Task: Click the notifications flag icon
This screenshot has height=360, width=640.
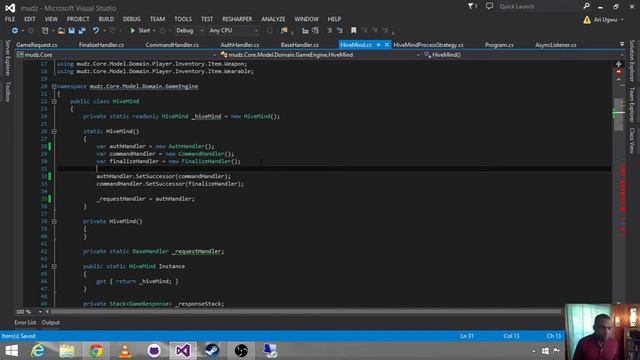Action: pos(472,6)
